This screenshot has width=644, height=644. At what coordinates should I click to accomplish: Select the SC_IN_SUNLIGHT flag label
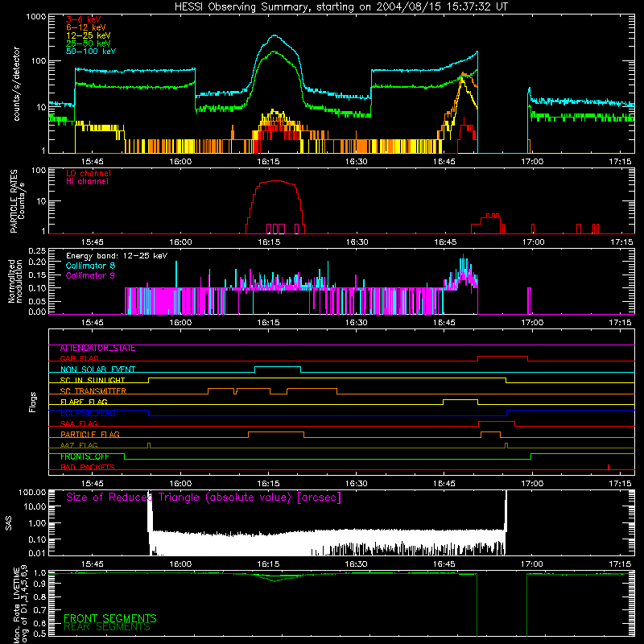93,380
